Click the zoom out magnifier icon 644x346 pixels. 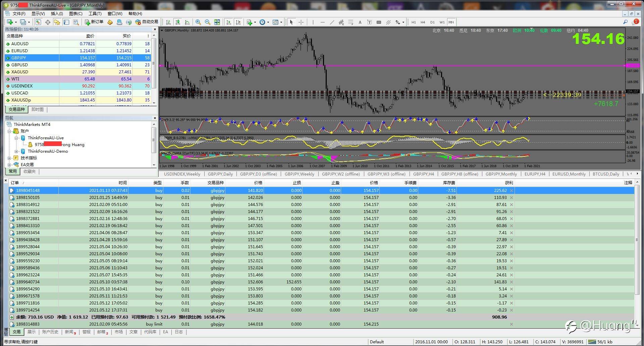click(208, 22)
